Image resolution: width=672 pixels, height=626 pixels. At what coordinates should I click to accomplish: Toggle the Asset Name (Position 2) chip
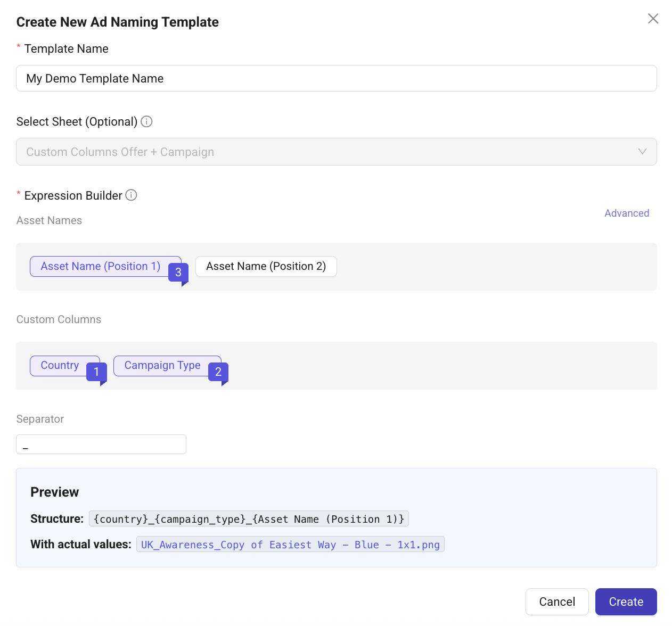266,266
